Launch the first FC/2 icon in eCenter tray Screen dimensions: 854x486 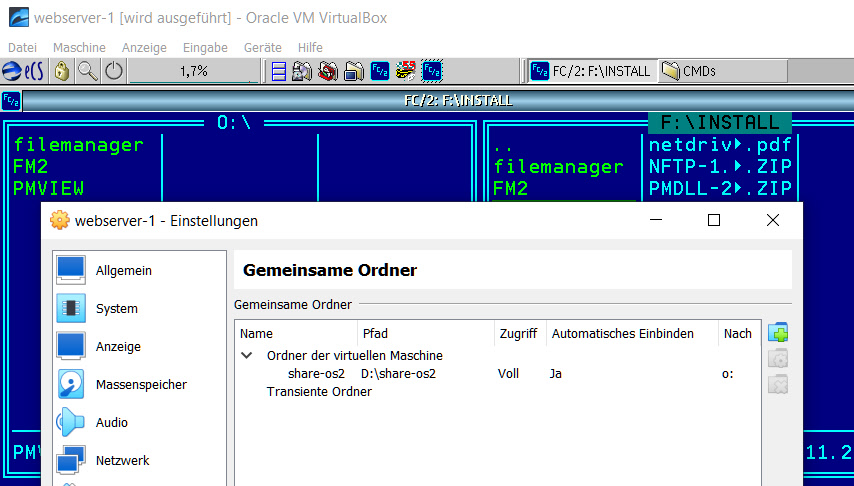coord(380,71)
